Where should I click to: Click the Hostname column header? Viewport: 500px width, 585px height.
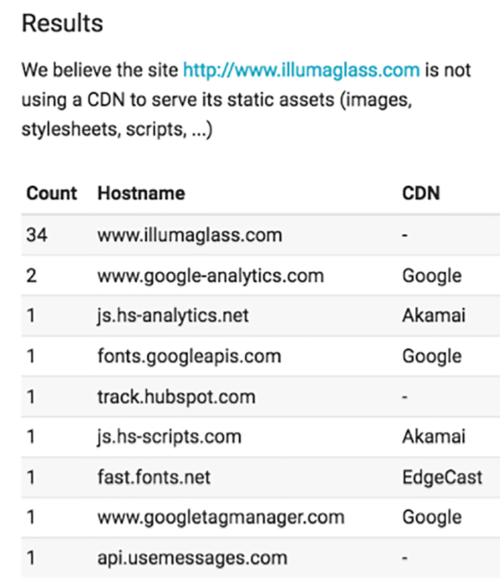click(141, 193)
